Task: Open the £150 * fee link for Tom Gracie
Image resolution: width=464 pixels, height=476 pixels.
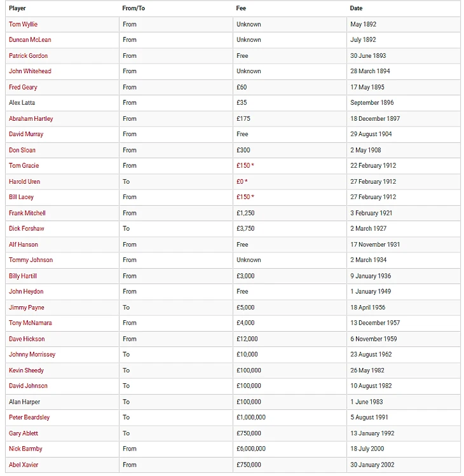Action: tap(245, 166)
